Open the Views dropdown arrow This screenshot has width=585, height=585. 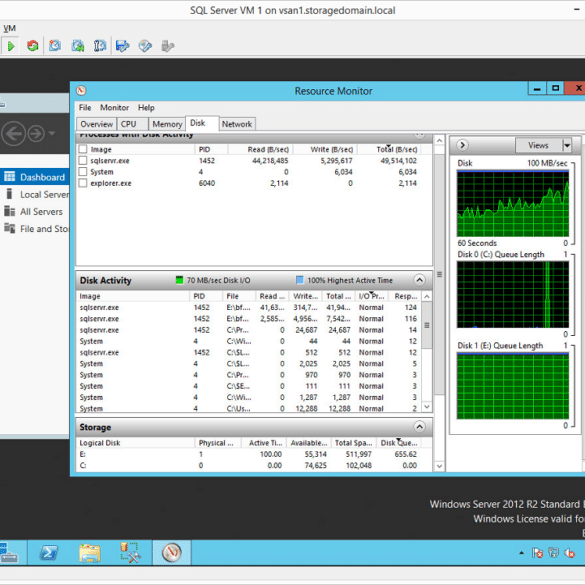pos(567,145)
